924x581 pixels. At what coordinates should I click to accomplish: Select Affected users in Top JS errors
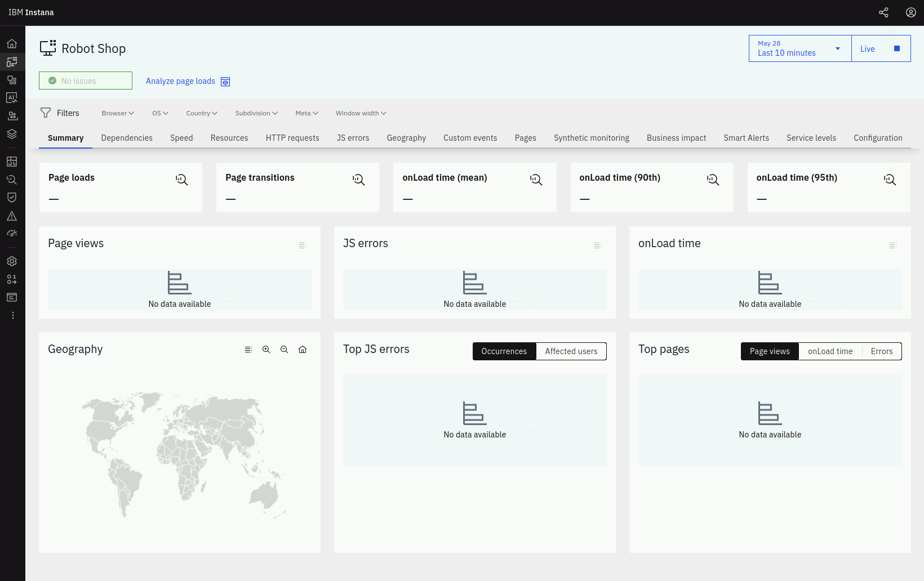pos(571,351)
